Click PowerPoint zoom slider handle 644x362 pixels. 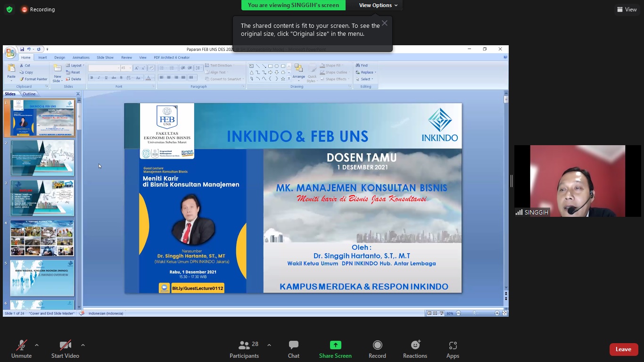tap(474, 313)
